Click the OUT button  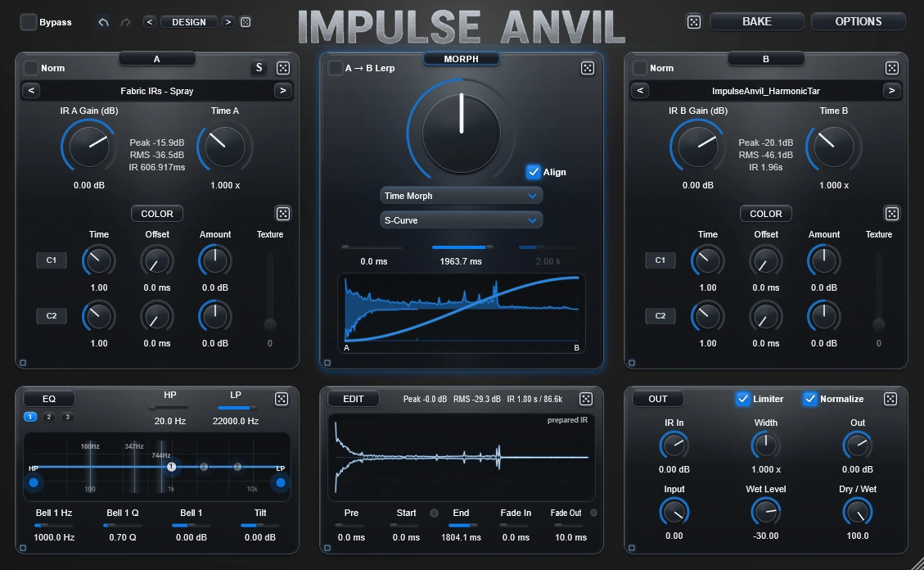pyautogui.click(x=658, y=399)
